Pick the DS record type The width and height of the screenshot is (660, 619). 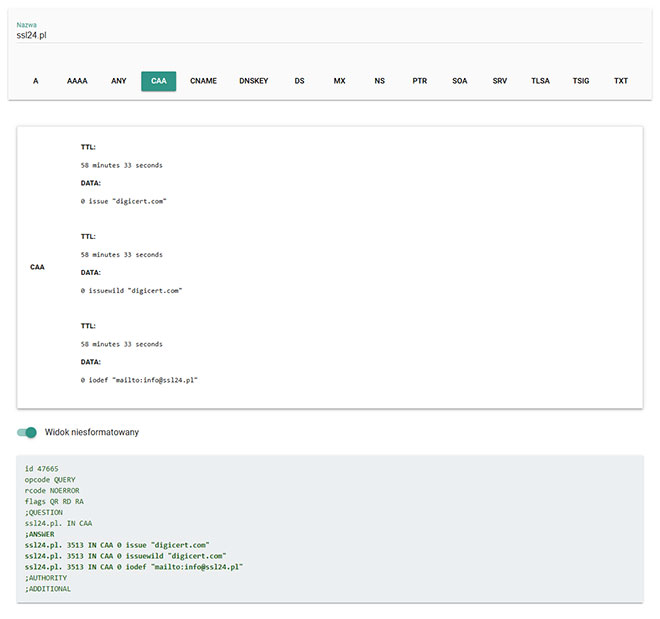pyautogui.click(x=299, y=81)
